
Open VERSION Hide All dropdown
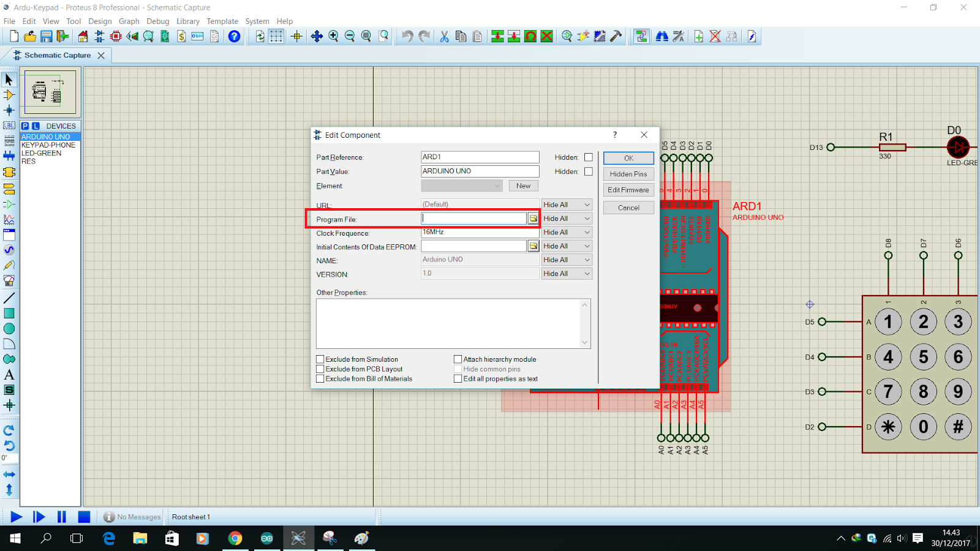(x=567, y=274)
